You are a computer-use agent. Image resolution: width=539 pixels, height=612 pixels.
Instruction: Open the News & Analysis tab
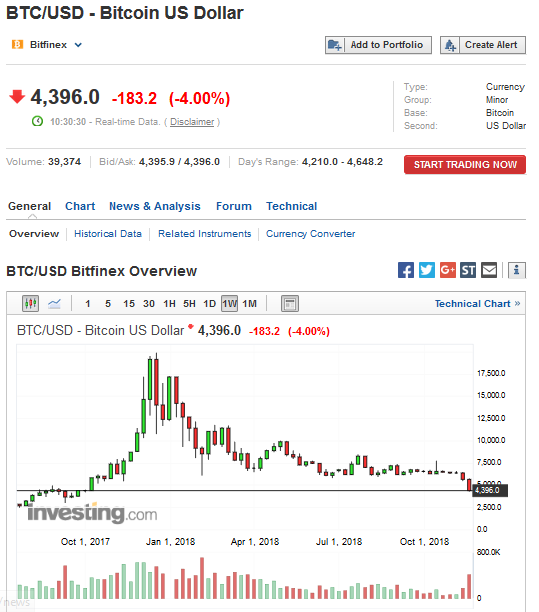click(155, 206)
